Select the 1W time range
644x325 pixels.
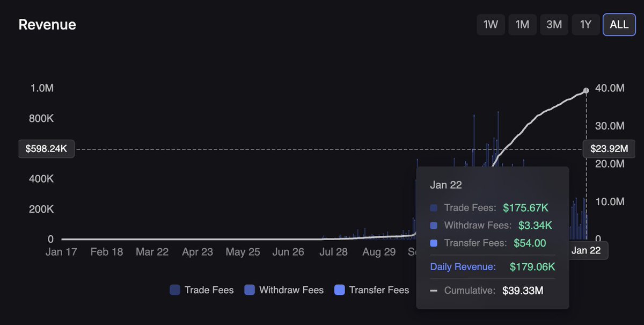coord(491,25)
